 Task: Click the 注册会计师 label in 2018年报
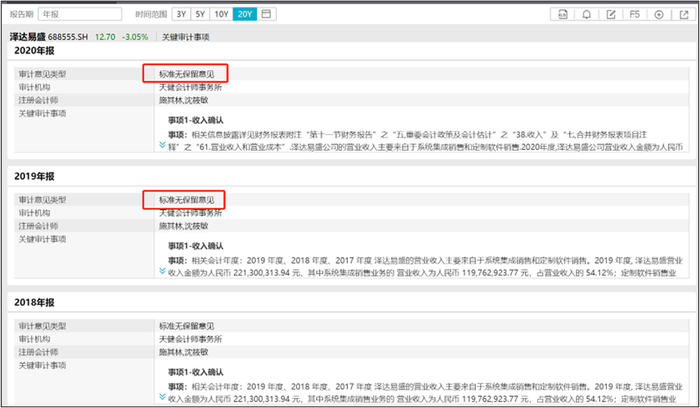tap(38, 352)
